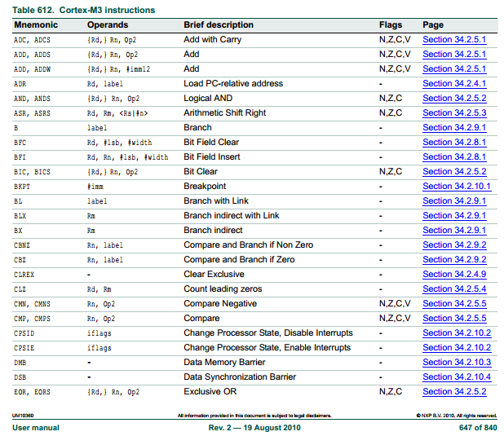
Task: Open the Section 34.2.4.9 CLREX link
Action: pyautogui.click(x=454, y=274)
